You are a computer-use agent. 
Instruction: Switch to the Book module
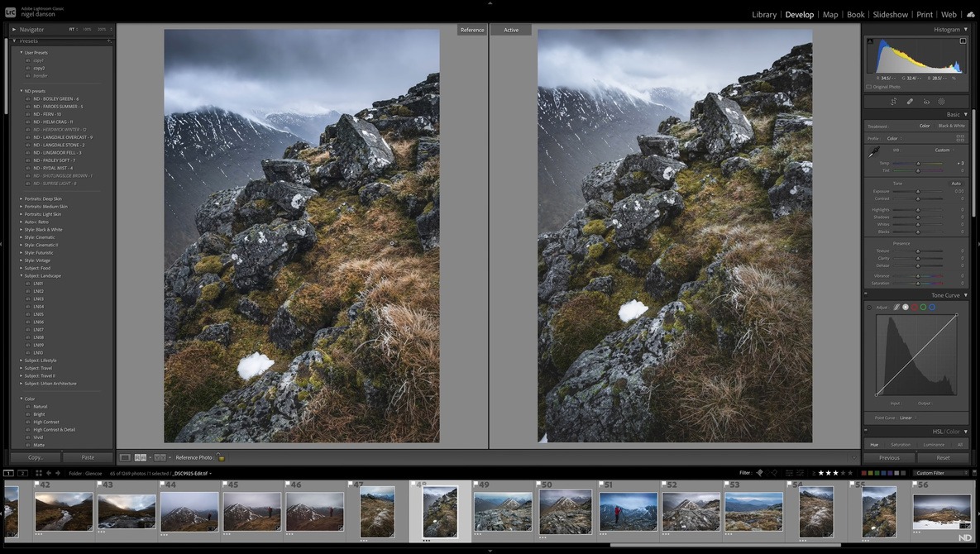click(x=856, y=14)
